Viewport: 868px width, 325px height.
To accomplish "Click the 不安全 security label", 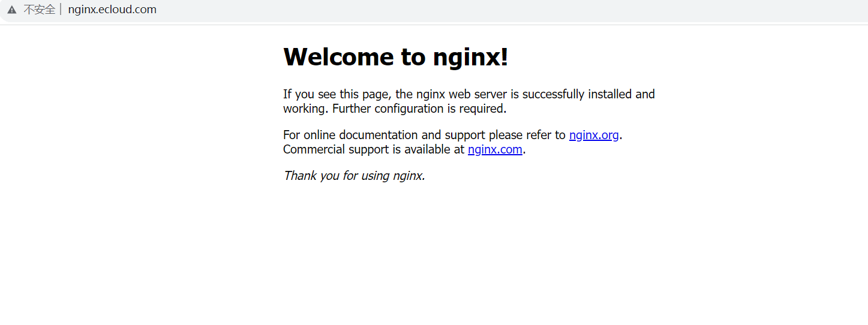I will (39, 10).
